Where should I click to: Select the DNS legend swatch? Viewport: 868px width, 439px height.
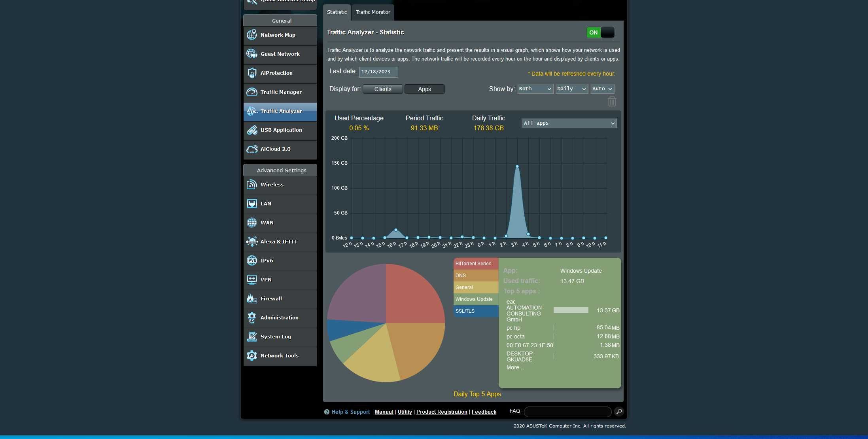(x=476, y=276)
